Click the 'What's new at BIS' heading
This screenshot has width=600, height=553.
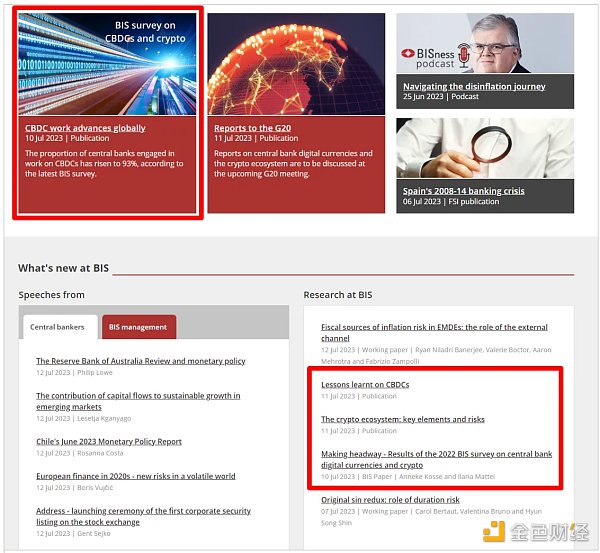(x=64, y=268)
